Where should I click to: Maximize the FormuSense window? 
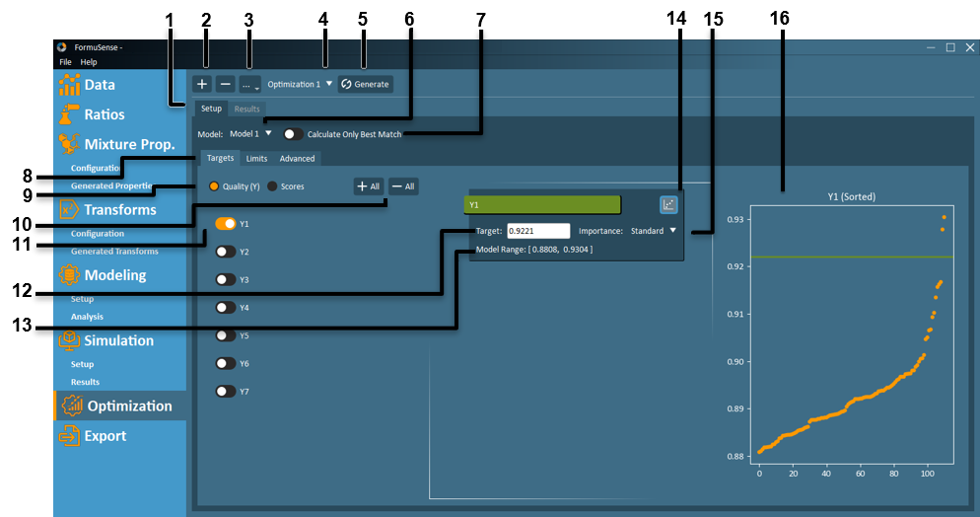(x=950, y=47)
